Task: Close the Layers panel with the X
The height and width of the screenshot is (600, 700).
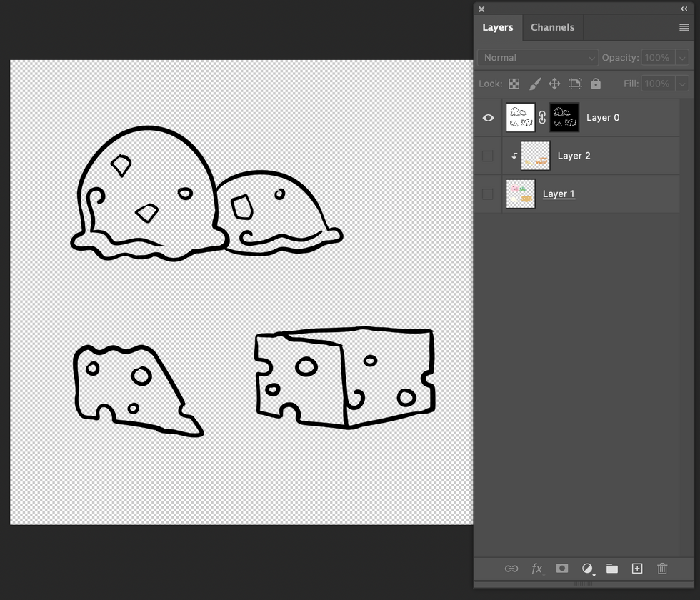Action: [x=481, y=9]
